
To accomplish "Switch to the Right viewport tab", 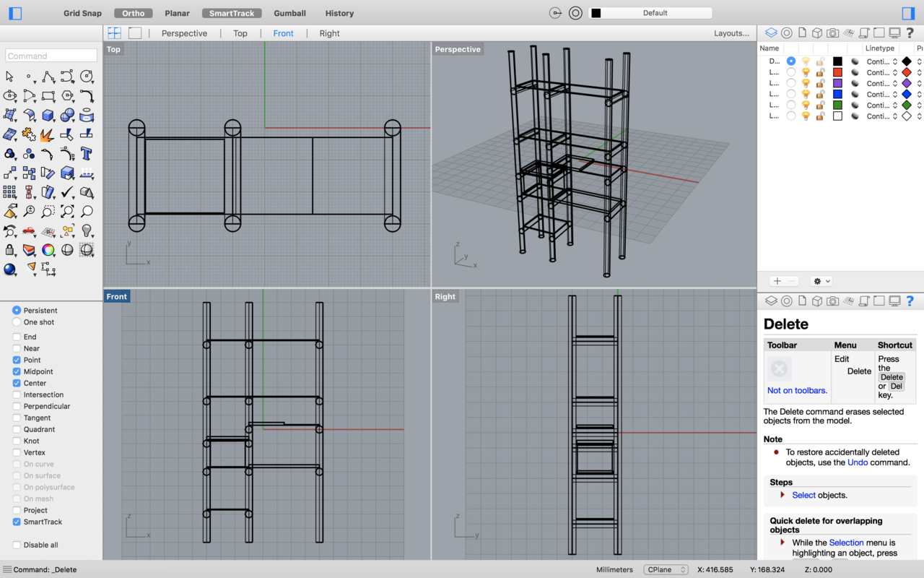I will 329,33.
